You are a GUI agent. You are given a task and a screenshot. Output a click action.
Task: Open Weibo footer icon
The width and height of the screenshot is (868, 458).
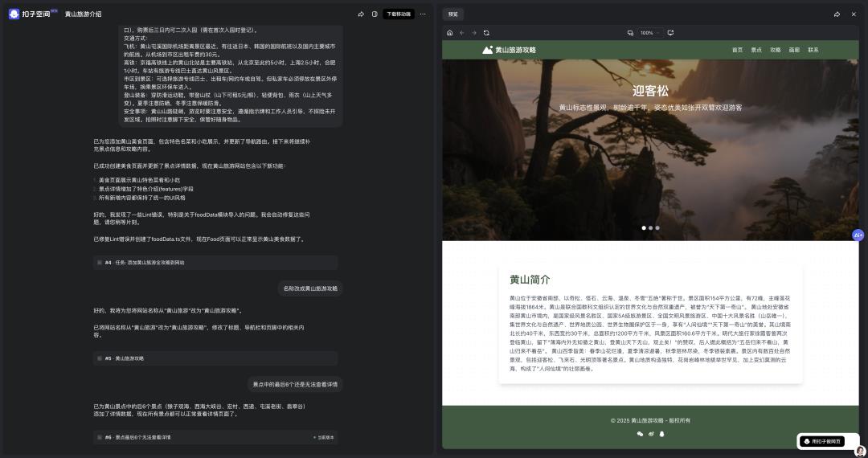pos(651,434)
